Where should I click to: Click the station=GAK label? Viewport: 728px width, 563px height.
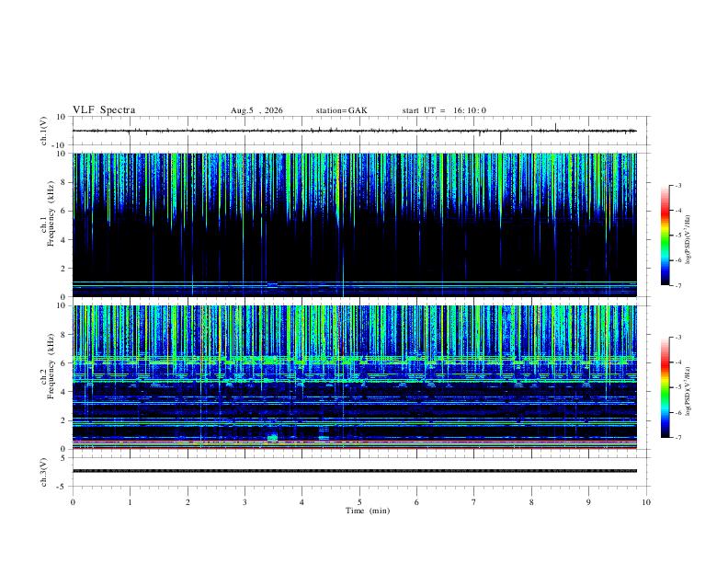(341, 110)
